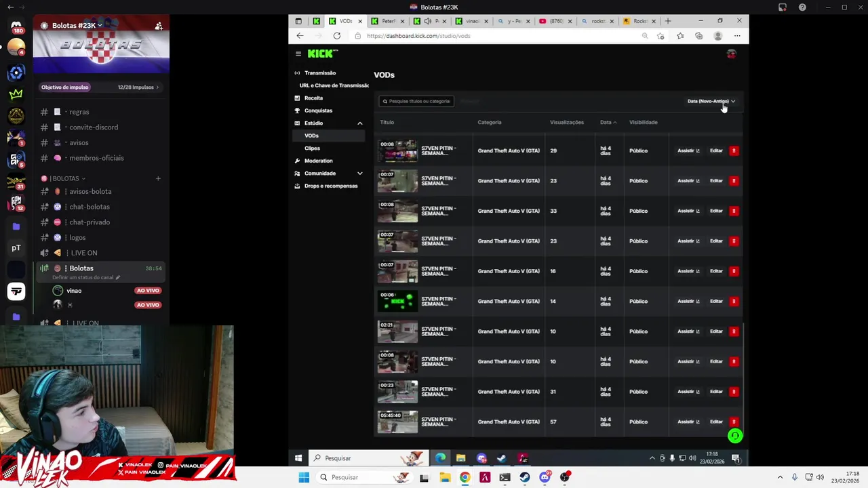Go back in the browser
Screen dimensions: 868x488
[300, 36]
